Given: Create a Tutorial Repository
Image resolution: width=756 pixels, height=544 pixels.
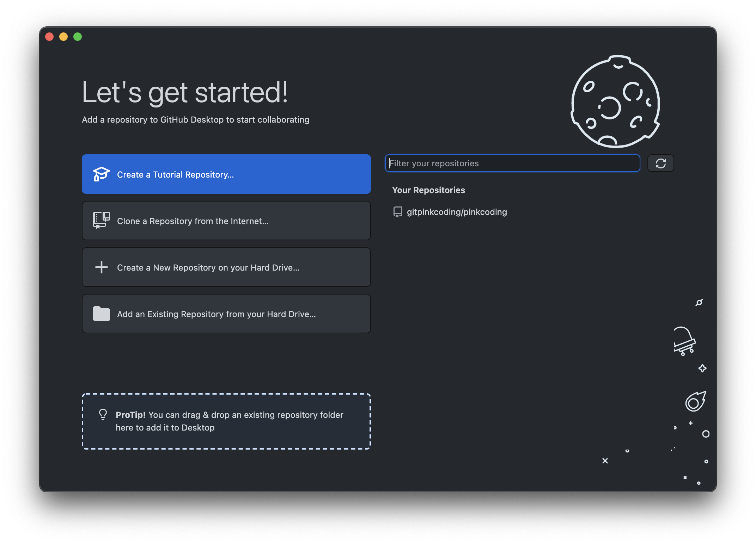Looking at the screenshot, I should 226,174.
